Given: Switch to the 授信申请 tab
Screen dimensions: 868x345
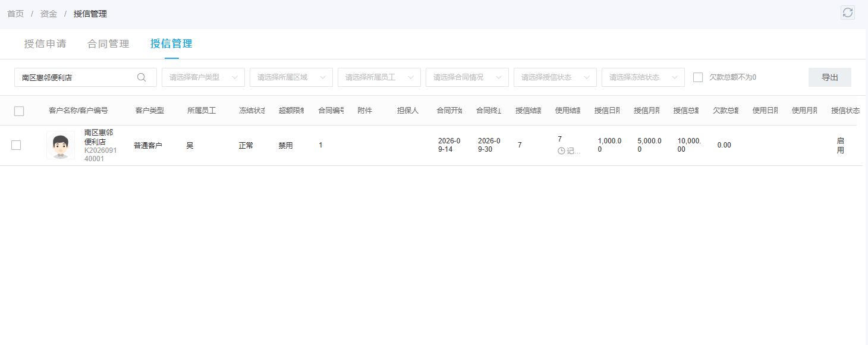Looking at the screenshot, I should pyautogui.click(x=45, y=43).
